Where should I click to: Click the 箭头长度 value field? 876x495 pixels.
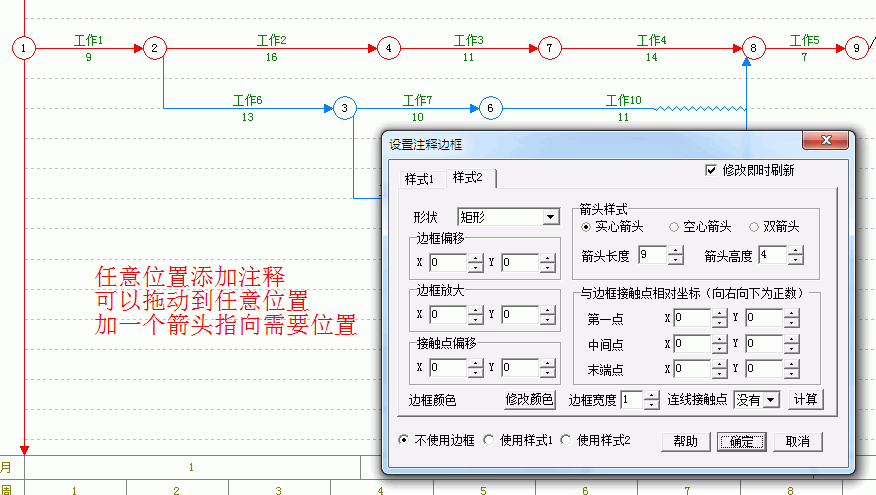(652, 255)
